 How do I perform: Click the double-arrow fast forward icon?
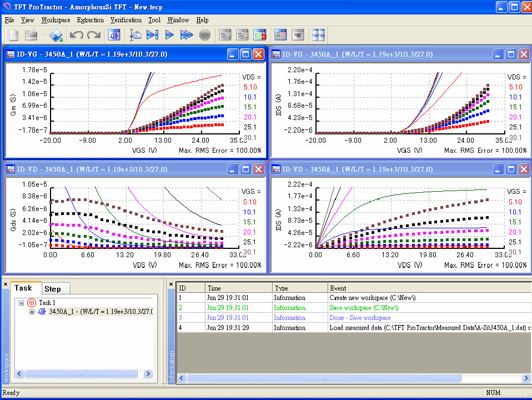[x=187, y=35]
